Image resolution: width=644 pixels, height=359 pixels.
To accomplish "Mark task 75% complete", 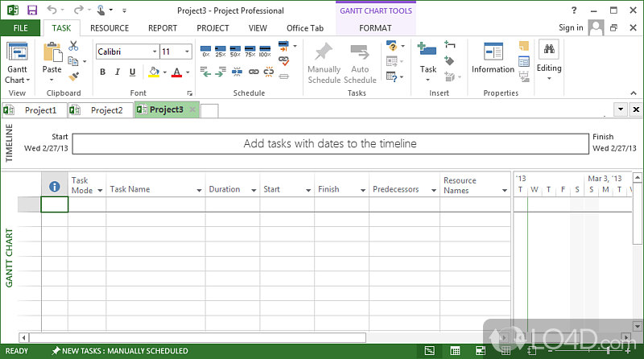I will (250, 52).
